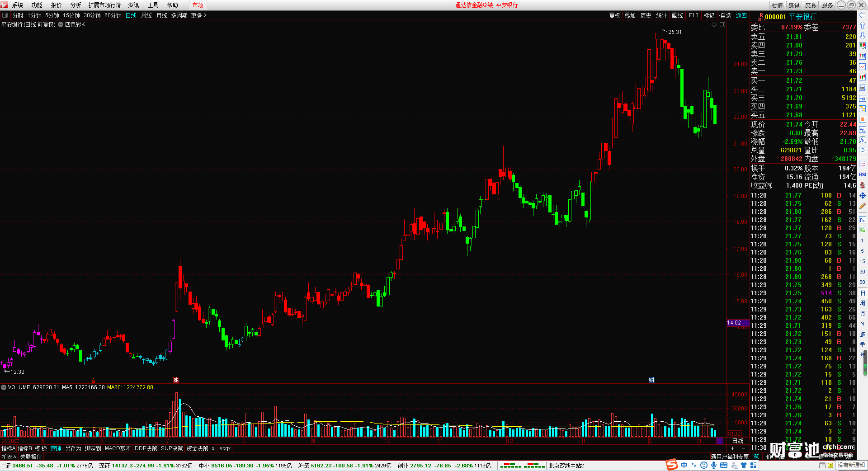Click the 行情 button at top right
The image size is (868, 471).
coord(778,5)
